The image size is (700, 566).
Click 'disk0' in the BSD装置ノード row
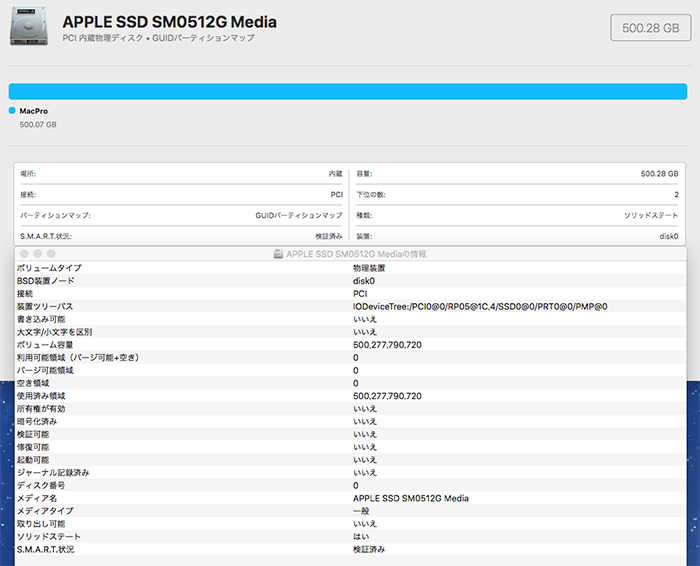coord(364,281)
